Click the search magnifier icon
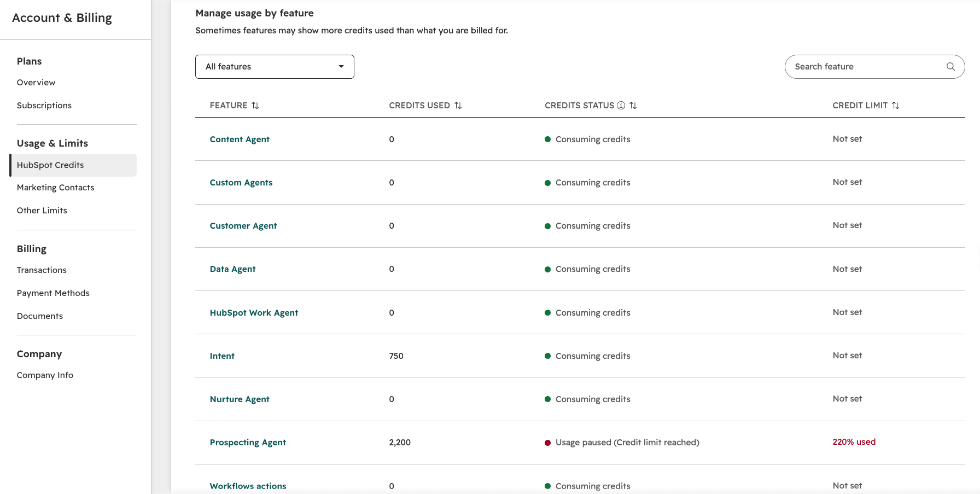This screenshot has width=980, height=494. tap(950, 67)
